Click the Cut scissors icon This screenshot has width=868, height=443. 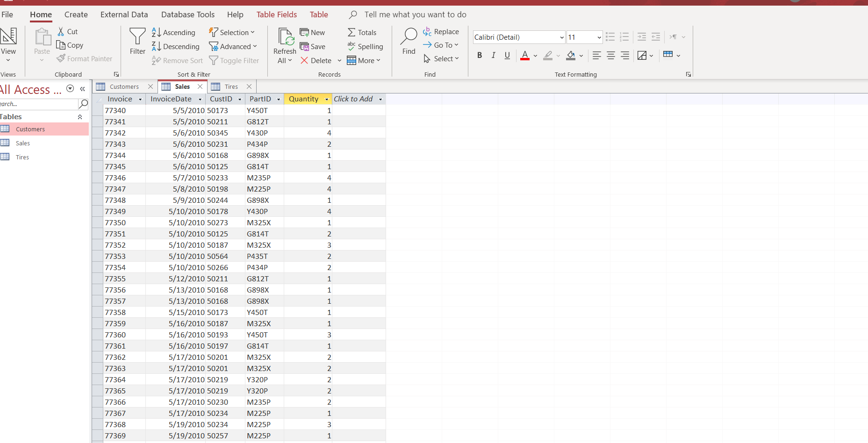pyautogui.click(x=61, y=31)
